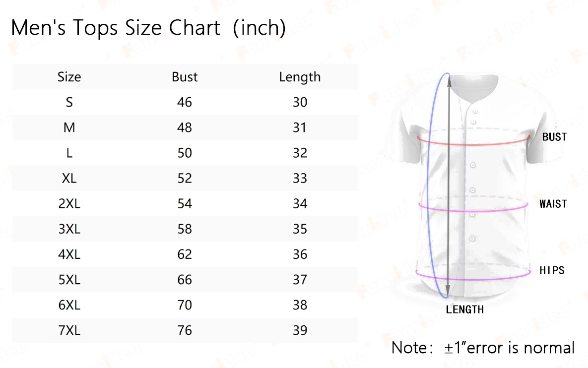Viewport: 588px width, 368px height.
Task: Click the 7XL size label
Action: tap(69, 330)
